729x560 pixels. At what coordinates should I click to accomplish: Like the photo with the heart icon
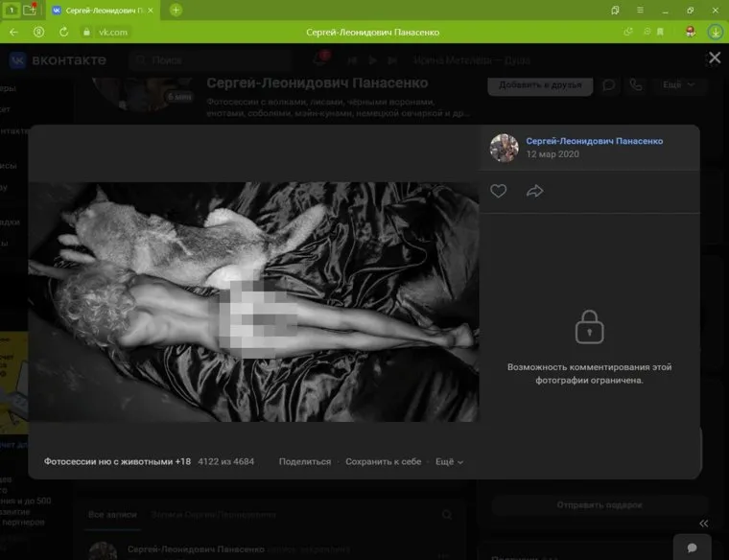pyautogui.click(x=498, y=191)
